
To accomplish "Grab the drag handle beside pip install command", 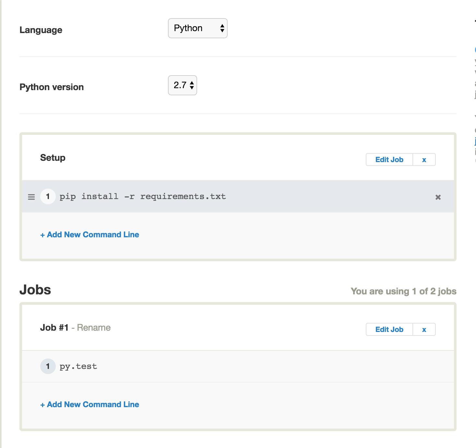I will coord(31,197).
